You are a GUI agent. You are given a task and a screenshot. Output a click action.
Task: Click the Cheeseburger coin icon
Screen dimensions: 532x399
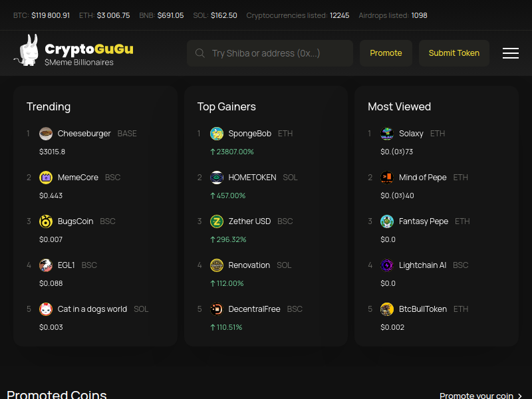[46, 134]
